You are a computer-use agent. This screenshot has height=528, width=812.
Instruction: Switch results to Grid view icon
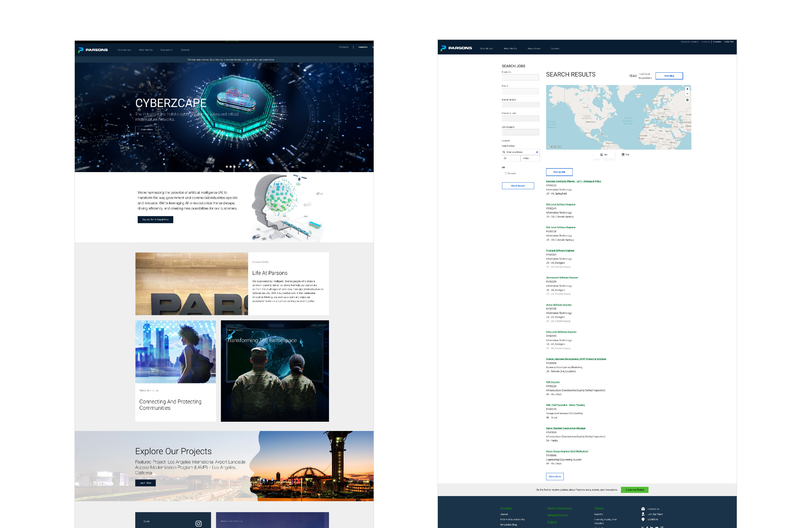(x=623, y=155)
